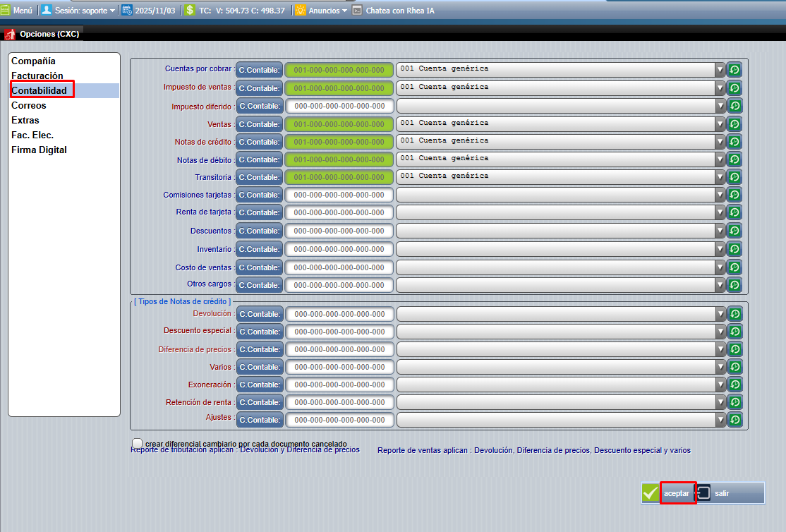This screenshot has width=786, height=532.
Task: Open the Sesión: soporte dropdown
Action: click(x=78, y=10)
